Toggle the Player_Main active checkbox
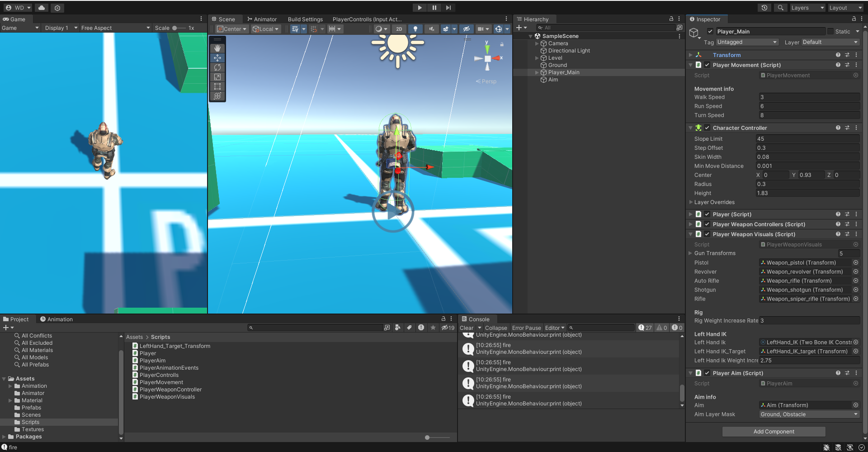868x452 pixels. (x=710, y=31)
